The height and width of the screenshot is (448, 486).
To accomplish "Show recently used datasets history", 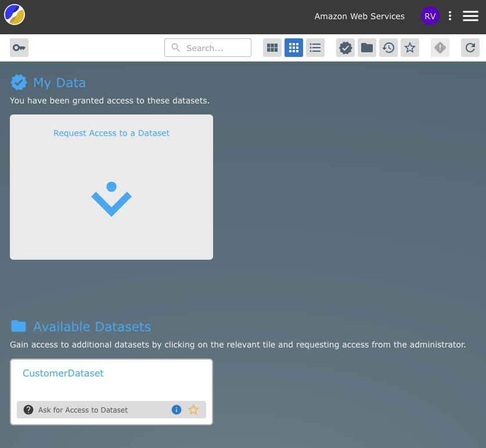I will point(388,48).
